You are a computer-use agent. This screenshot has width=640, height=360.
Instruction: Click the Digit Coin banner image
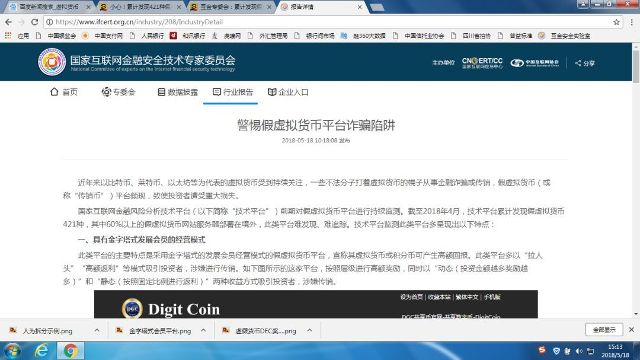pyautogui.click(x=316, y=304)
